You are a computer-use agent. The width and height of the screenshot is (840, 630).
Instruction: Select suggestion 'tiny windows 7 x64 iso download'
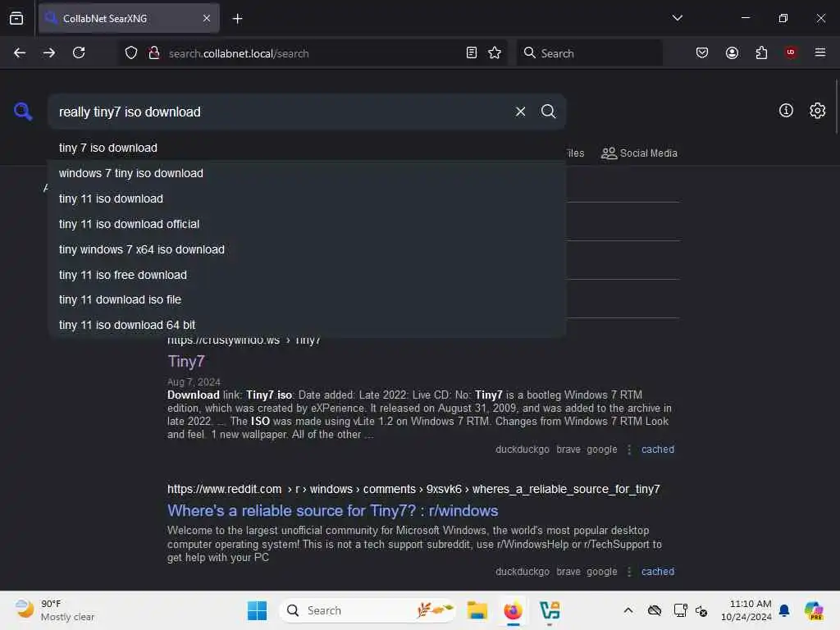pyautogui.click(x=307, y=249)
